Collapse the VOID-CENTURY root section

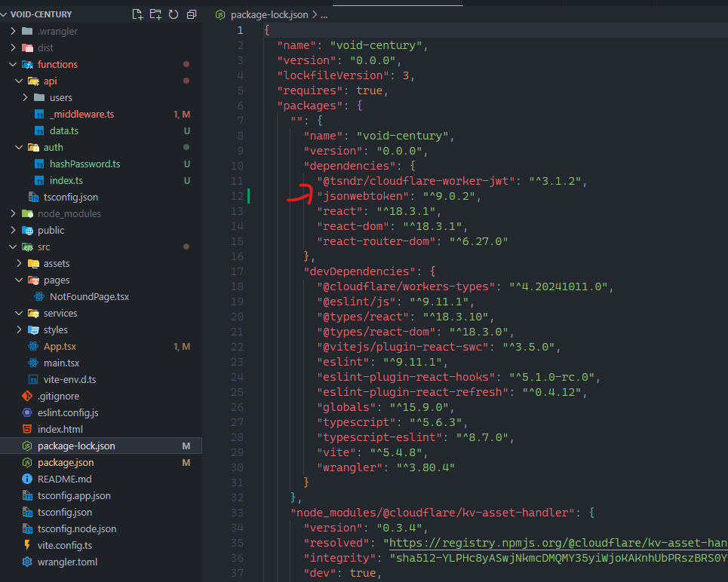pyautogui.click(x=5, y=14)
